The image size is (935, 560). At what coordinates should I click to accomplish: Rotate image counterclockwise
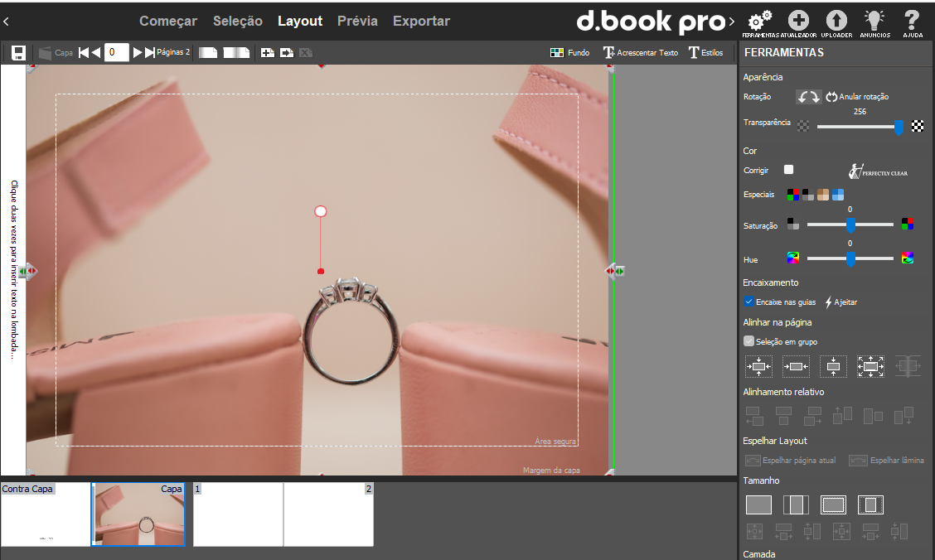coord(802,97)
